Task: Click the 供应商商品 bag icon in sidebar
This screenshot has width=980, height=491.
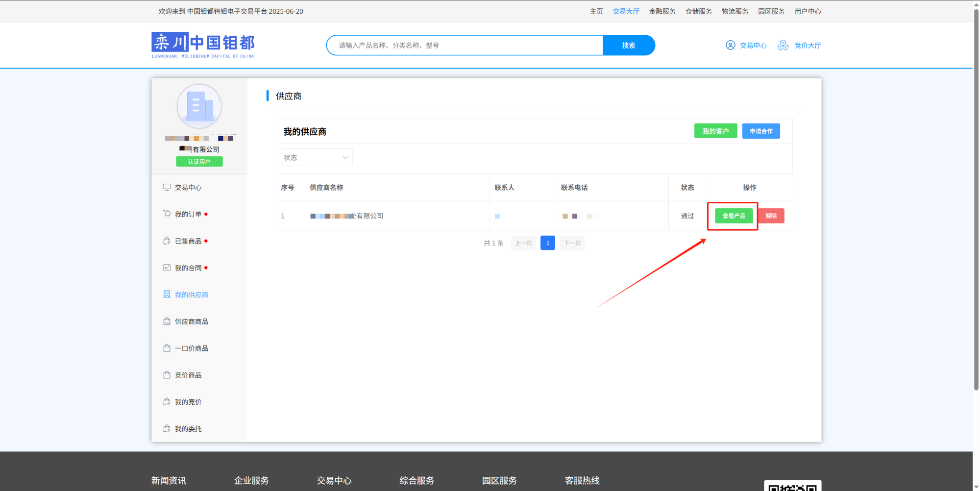Action: pyautogui.click(x=167, y=321)
